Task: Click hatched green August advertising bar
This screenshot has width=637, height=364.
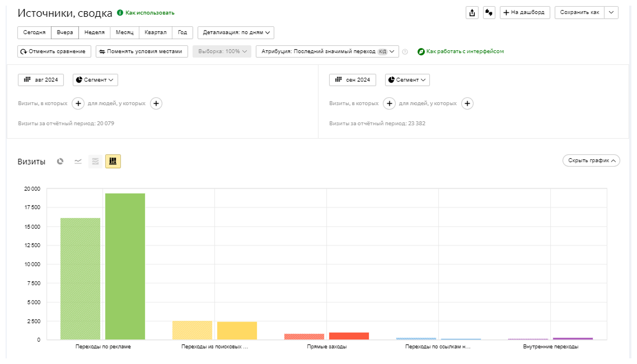Action: (x=81, y=279)
